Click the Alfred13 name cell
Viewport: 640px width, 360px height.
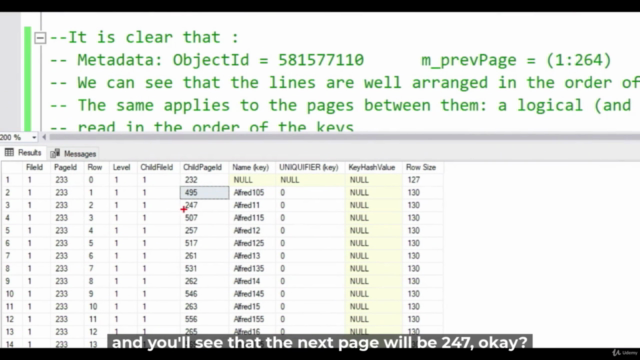[x=253, y=256]
